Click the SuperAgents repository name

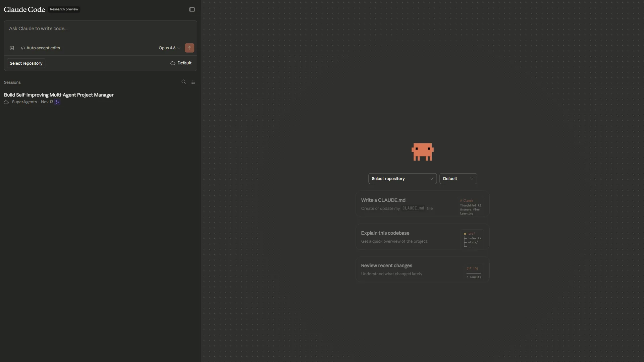[x=24, y=102]
